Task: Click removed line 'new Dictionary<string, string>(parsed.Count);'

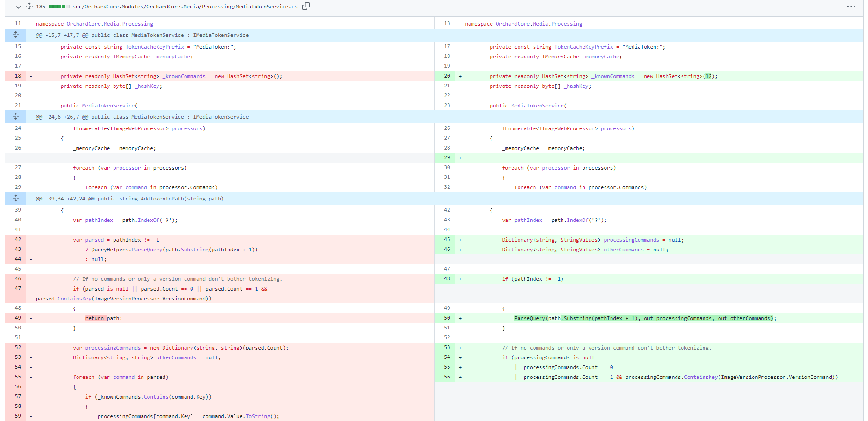Action: [181, 348]
